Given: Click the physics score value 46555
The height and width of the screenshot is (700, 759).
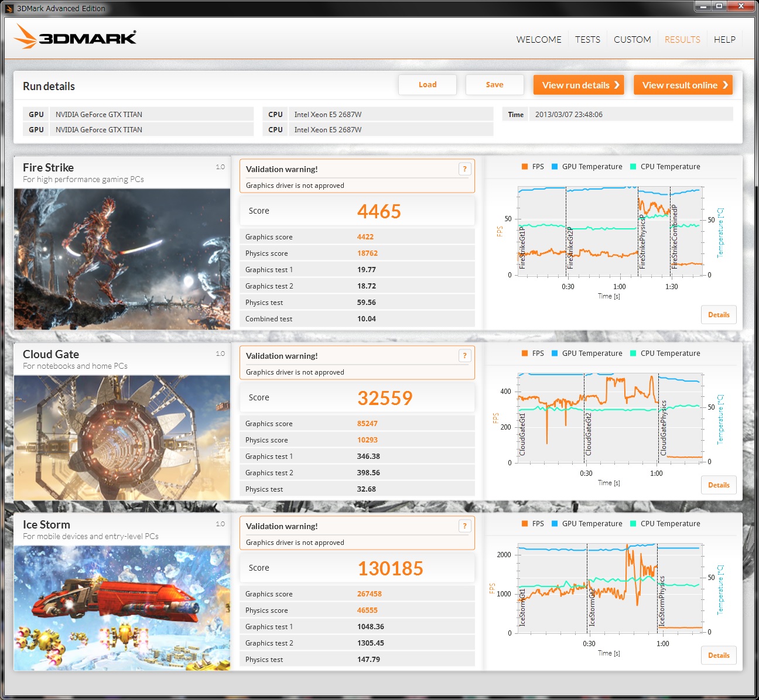Looking at the screenshot, I should click(x=367, y=610).
